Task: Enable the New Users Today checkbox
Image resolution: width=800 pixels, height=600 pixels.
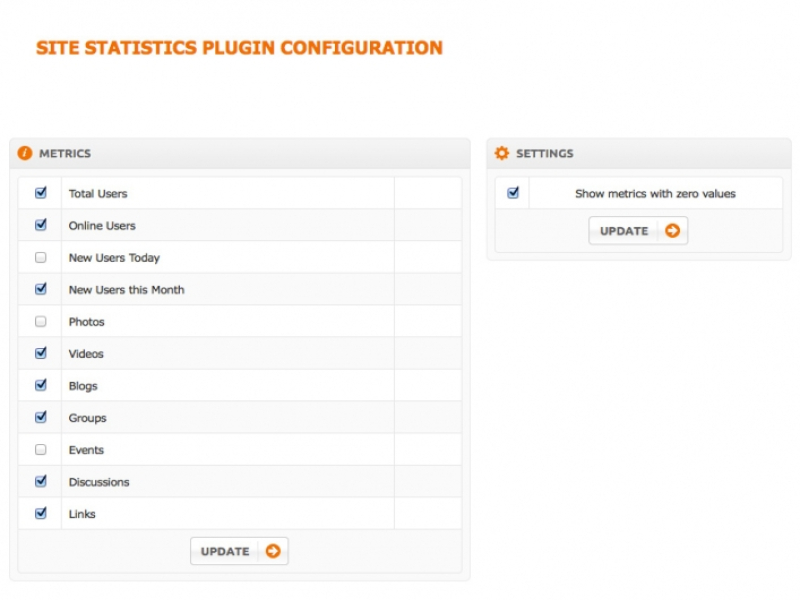Action: coord(41,257)
